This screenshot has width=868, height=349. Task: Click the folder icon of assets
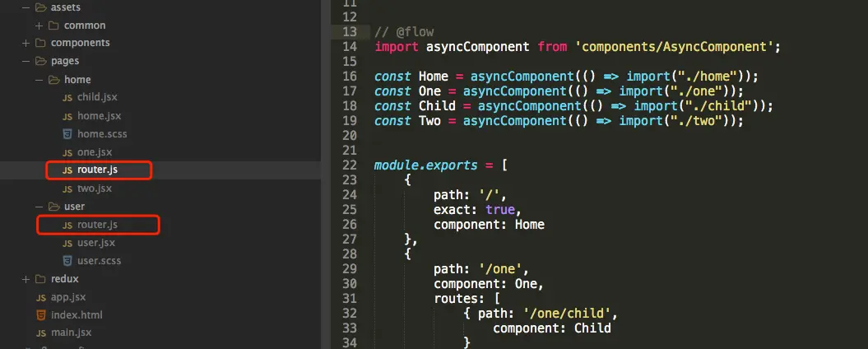click(x=40, y=7)
